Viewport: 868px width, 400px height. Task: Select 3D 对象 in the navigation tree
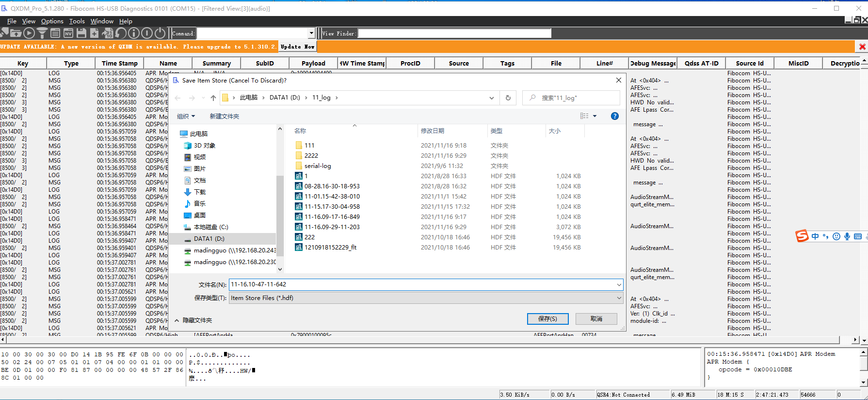tap(200, 146)
